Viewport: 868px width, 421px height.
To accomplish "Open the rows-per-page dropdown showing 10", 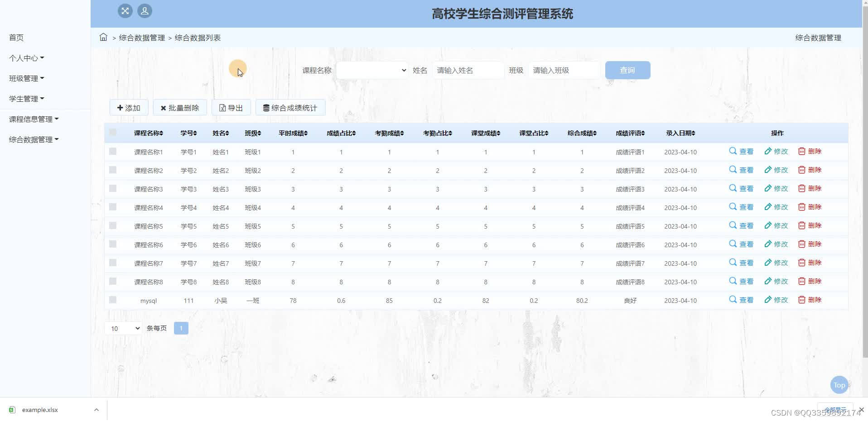I will point(123,328).
